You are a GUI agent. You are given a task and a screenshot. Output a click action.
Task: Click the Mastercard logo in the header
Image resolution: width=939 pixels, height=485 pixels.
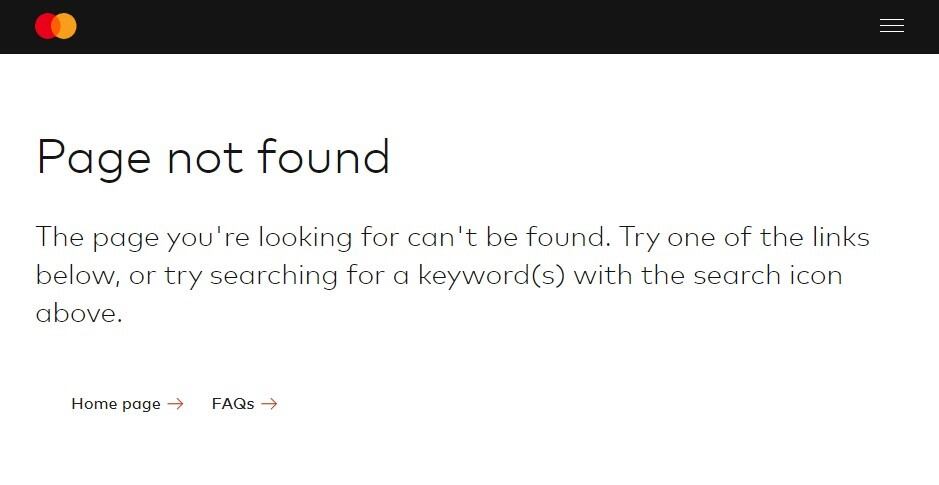point(56,26)
